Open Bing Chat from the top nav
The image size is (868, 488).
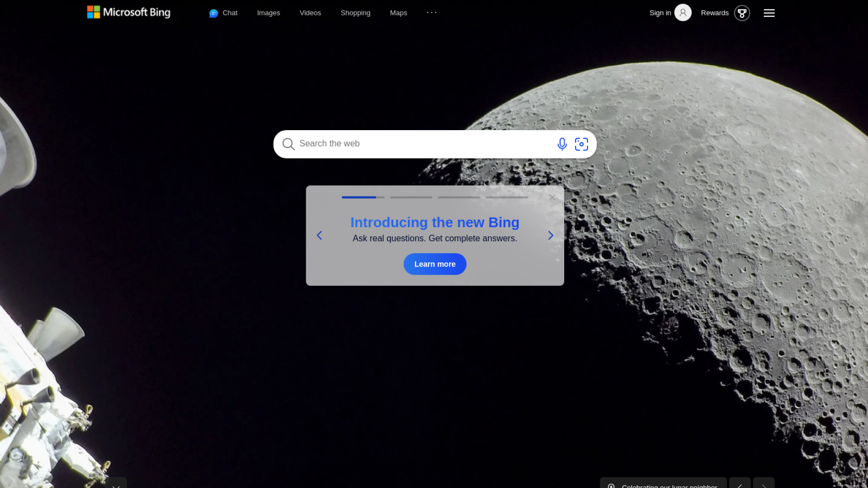[x=223, y=13]
